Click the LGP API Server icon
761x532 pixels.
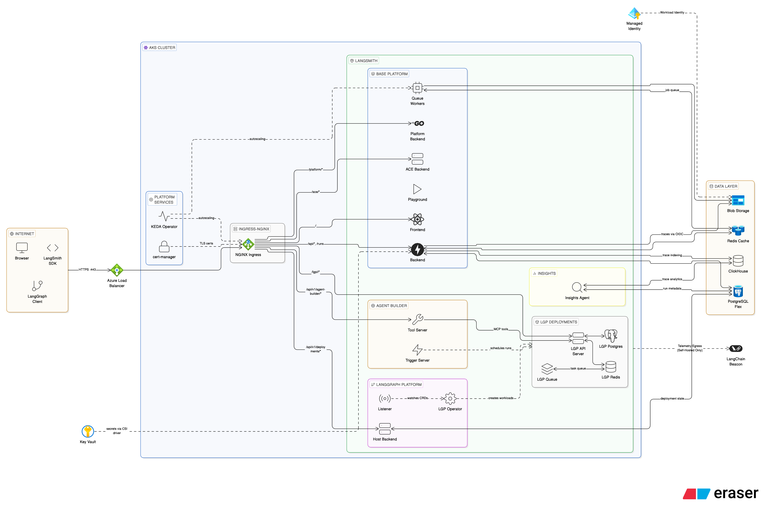tap(578, 338)
